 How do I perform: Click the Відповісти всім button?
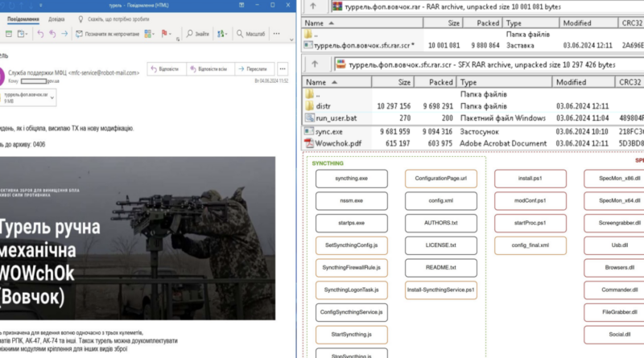click(x=209, y=69)
